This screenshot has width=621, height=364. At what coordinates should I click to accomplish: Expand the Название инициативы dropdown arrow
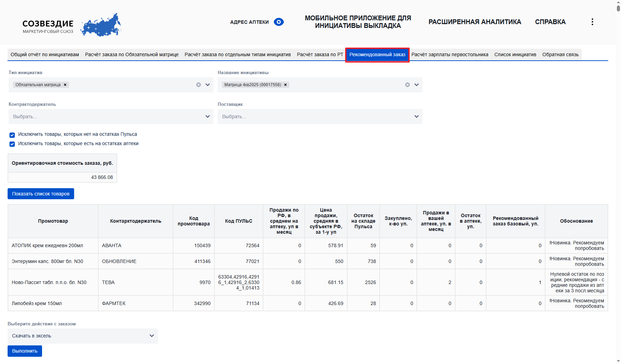417,85
